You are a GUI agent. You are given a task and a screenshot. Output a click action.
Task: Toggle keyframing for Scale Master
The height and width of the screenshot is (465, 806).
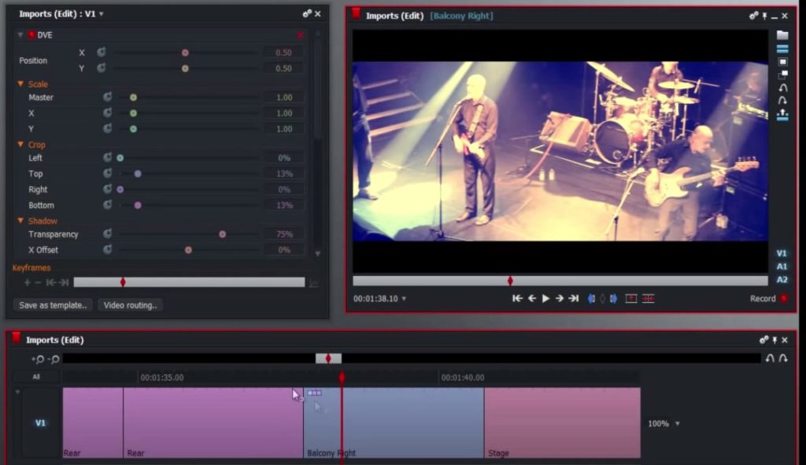107,97
